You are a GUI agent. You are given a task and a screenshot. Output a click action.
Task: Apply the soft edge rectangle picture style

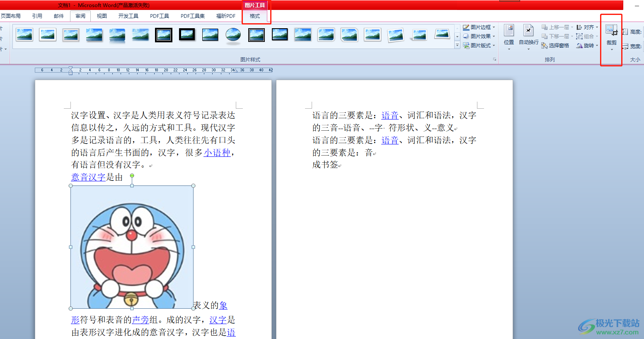pos(140,35)
